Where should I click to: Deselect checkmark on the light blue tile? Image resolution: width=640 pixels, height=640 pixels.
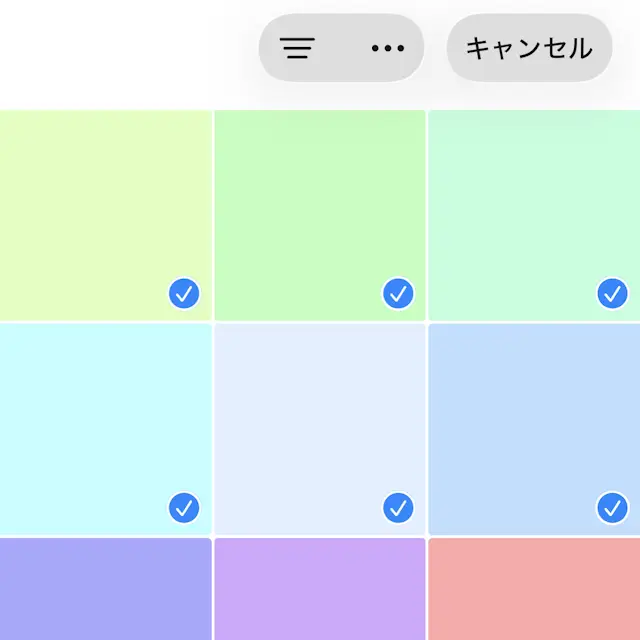[612, 508]
